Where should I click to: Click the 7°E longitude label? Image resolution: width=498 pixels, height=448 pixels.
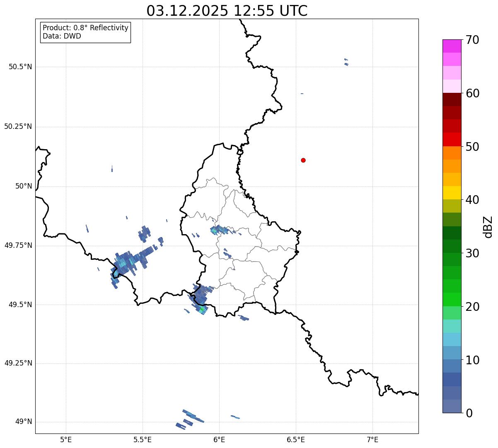click(x=372, y=440)
